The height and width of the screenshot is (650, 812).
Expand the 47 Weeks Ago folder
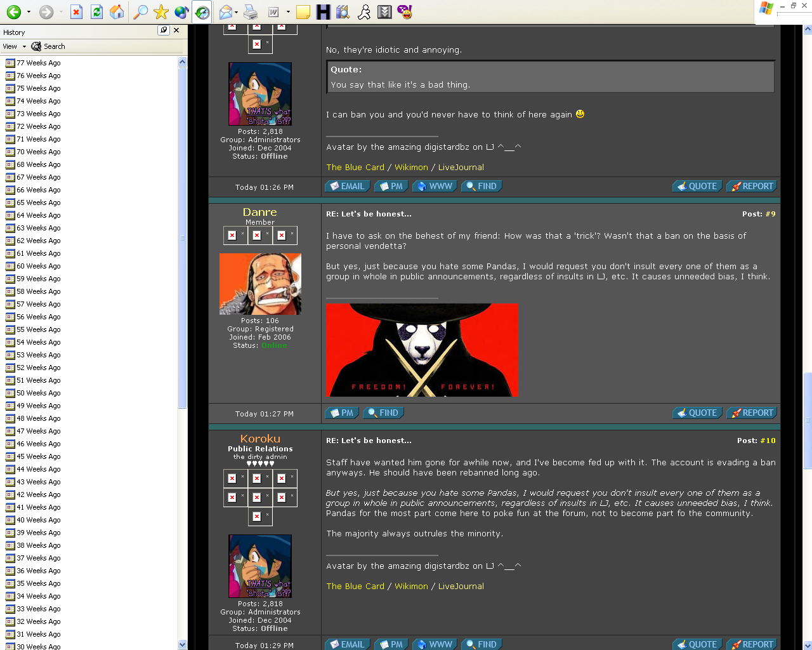pos(33,431)
